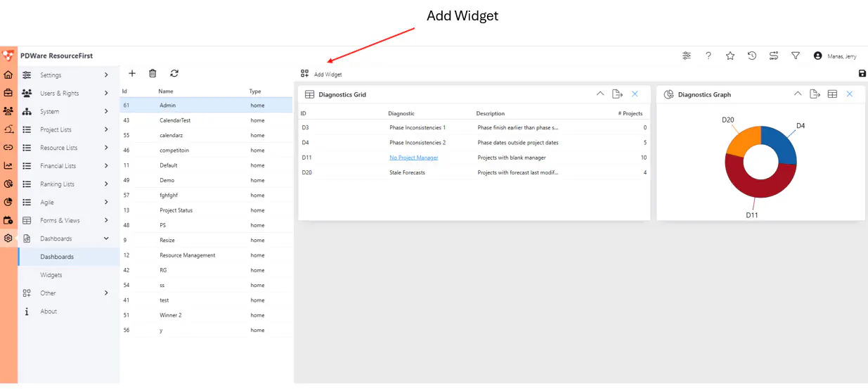The image size is (868, 389).
Task: Select the Default dashboard row
Action: coord(206,165)
